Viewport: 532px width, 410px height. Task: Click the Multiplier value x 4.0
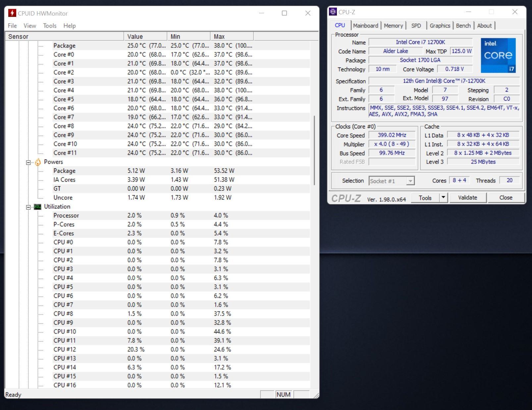click(x=392, y=144)
